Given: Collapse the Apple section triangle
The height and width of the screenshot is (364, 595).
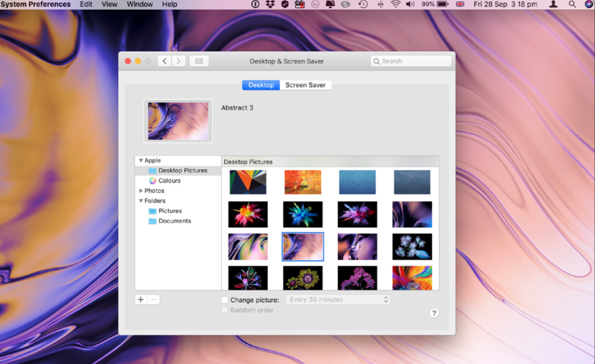Looking at the screenshot, I should point(141,160).
